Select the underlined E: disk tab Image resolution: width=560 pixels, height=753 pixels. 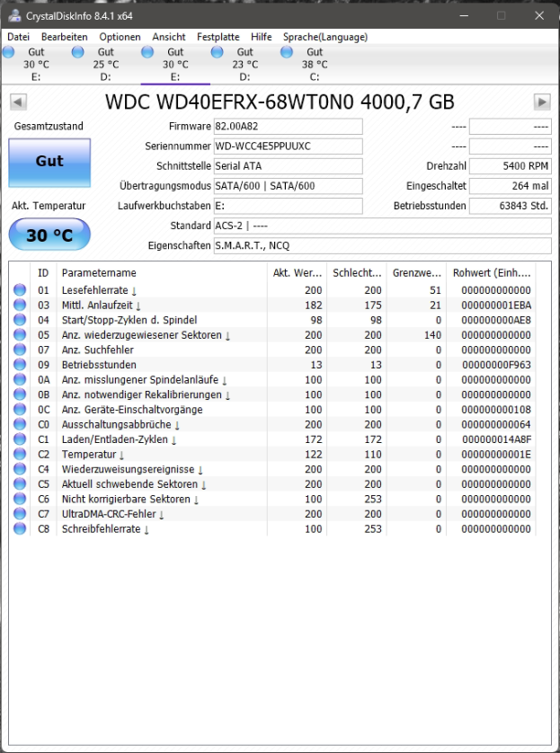pyautogui.click(x=174, y=65)
